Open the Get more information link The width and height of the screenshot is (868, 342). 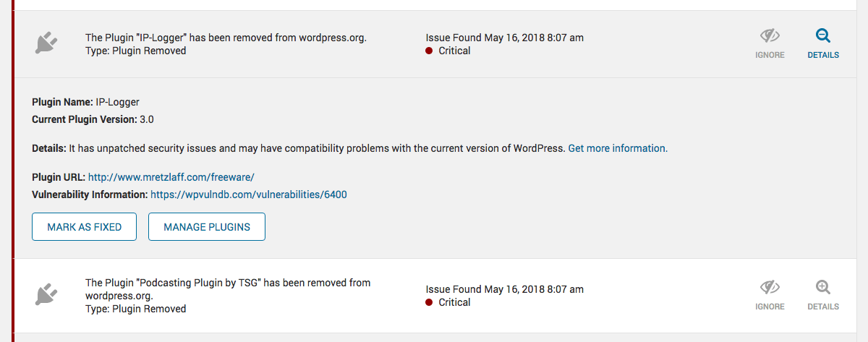coord(618,148)
